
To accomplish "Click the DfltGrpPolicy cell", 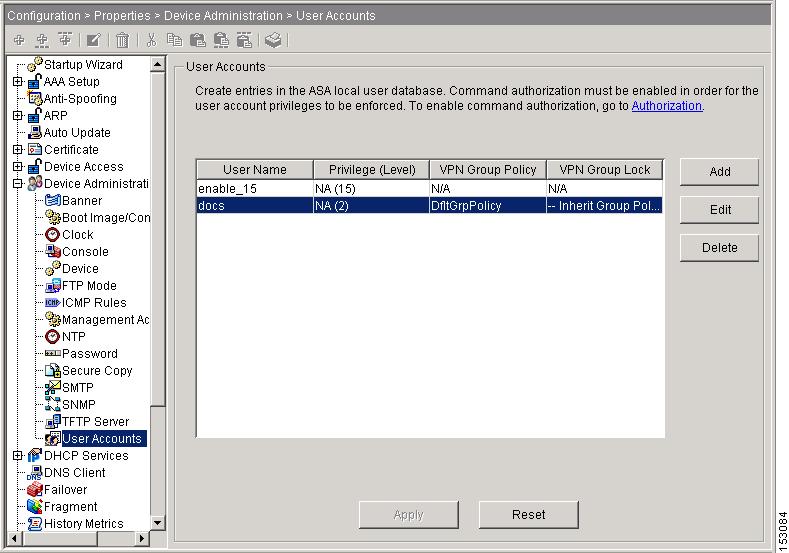I will (487, 205).
